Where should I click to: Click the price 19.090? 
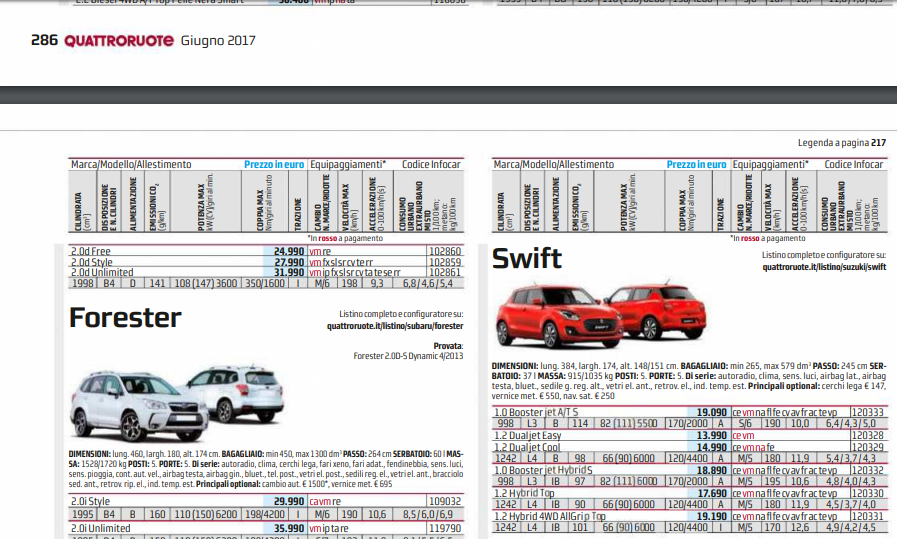pyautogui.click(x=712, y=412)
